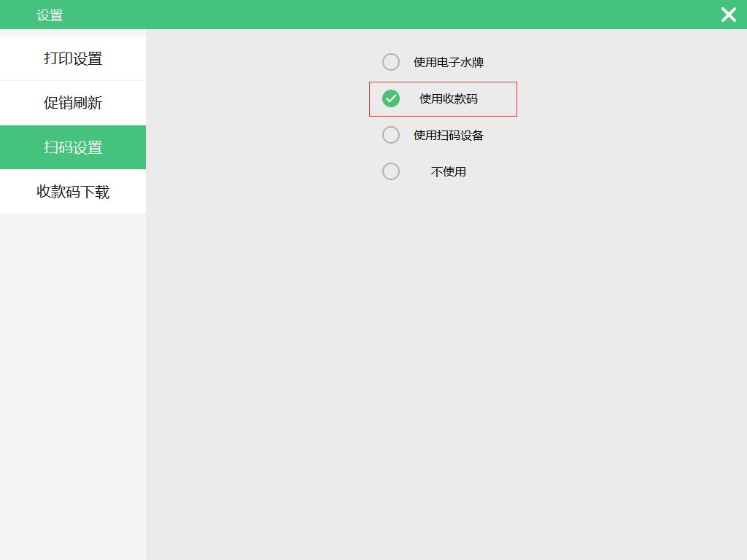747x560 pixels.
Task: Switch to the 促销刷新 tab
Action: click(73, 103)
